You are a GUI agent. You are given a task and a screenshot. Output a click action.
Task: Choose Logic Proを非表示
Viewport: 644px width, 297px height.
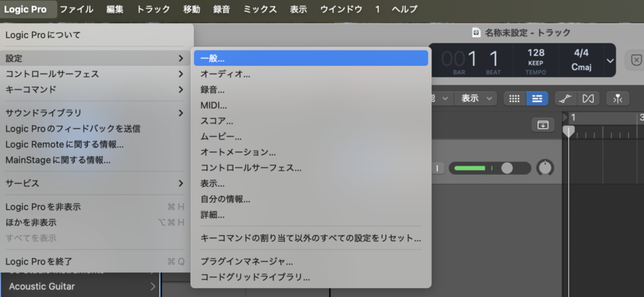[x=96, y=207]
